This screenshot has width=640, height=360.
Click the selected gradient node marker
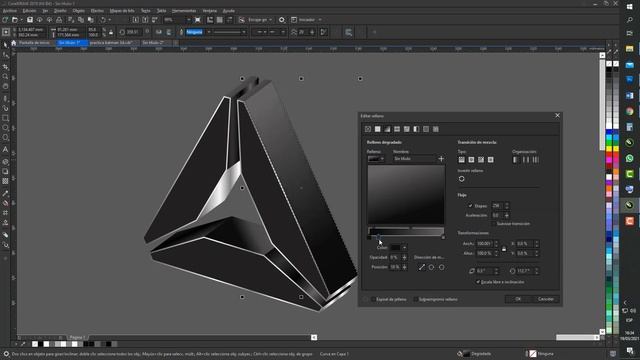(x=378, y=237)
